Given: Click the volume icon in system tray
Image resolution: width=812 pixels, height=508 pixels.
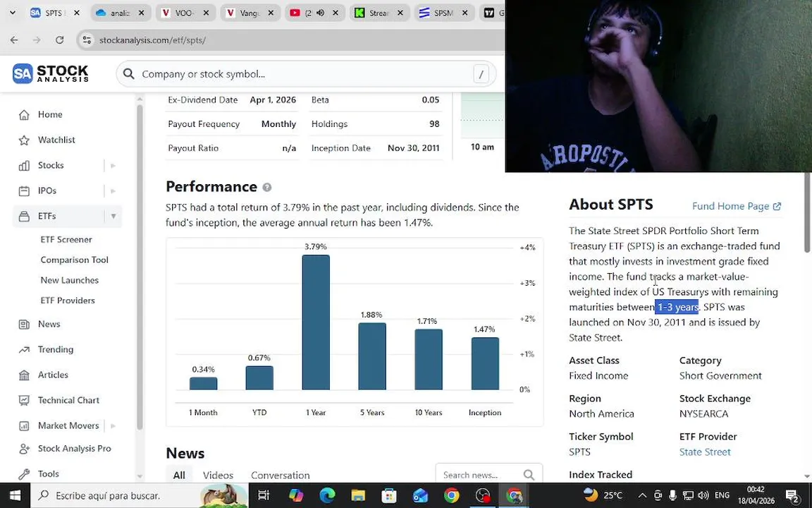Looking at the screenshot, I should click(x=703, y=495).
